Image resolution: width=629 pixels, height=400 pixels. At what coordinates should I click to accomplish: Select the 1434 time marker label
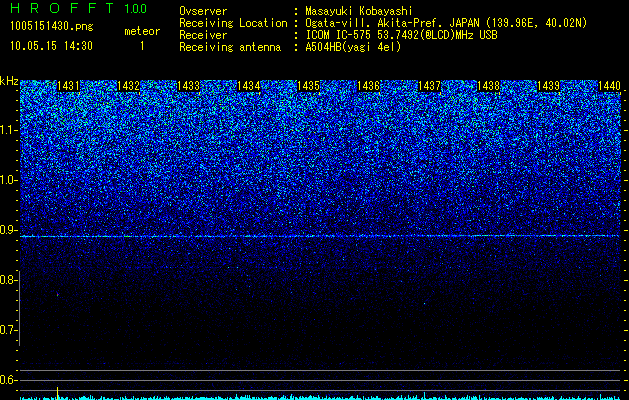click(x=249, y=86)
